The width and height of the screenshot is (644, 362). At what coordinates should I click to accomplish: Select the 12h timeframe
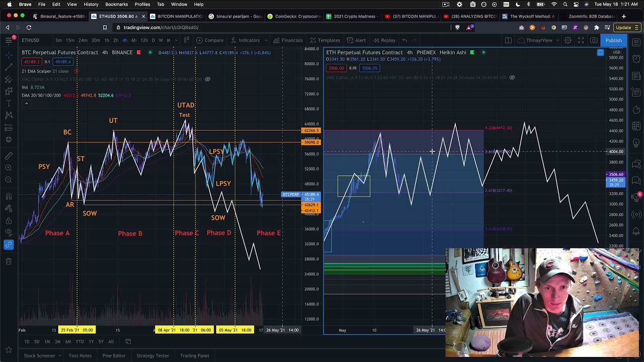144,40
